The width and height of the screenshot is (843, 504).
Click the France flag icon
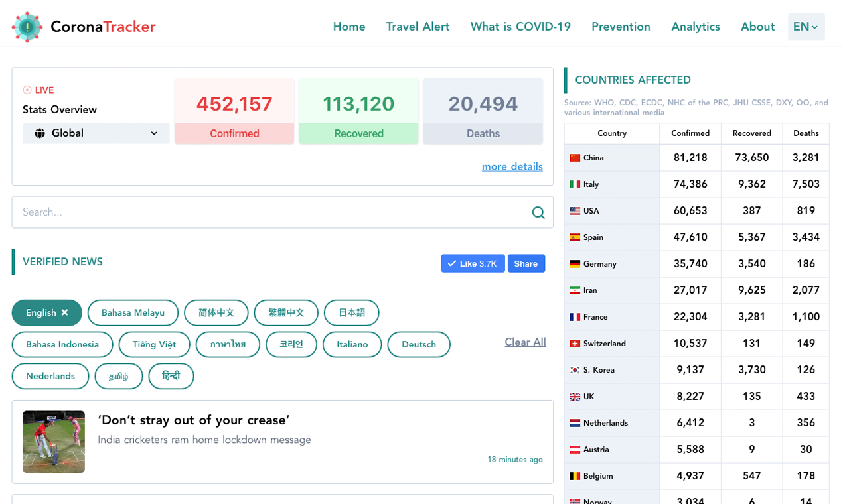(575, 317)
